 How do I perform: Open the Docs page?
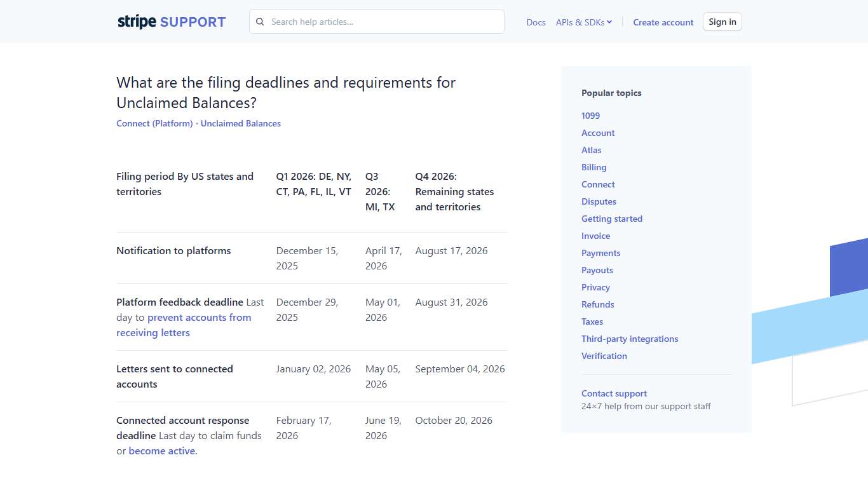536,22
